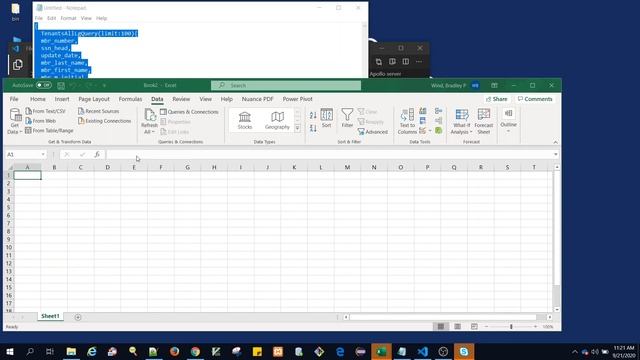
Task: Collapse the ribbon with the chevron
Action: pyautogui.click(x=556, y=142)
